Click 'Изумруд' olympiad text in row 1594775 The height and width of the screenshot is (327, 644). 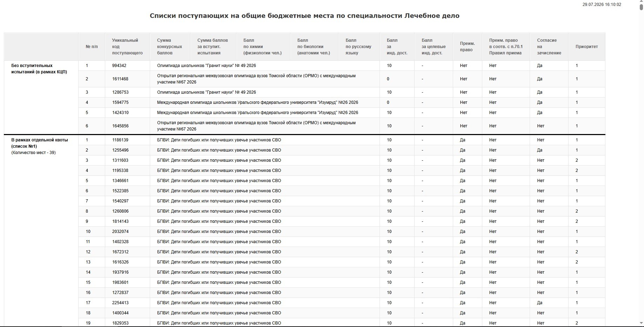tap(257, 102)
